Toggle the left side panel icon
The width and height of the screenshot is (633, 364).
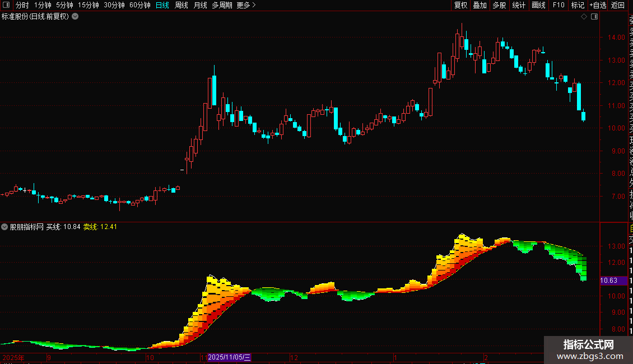pos(6,5)
